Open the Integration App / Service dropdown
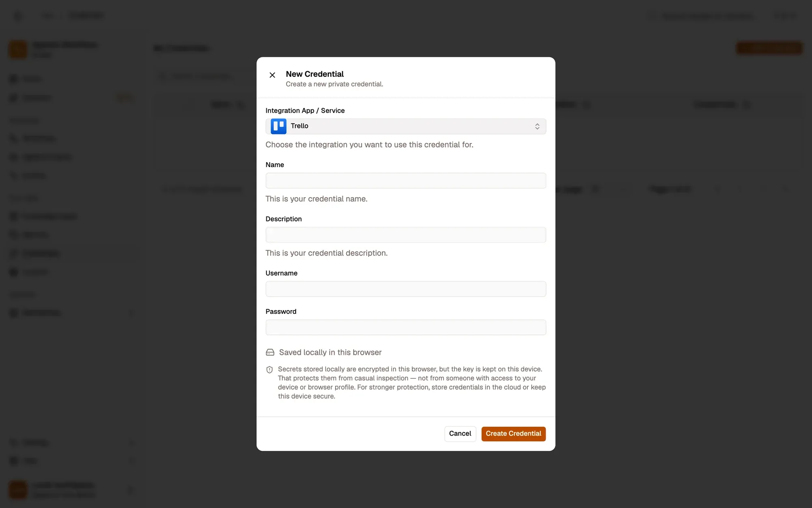Viewport: 812px width, 508px height. [406, 126]
